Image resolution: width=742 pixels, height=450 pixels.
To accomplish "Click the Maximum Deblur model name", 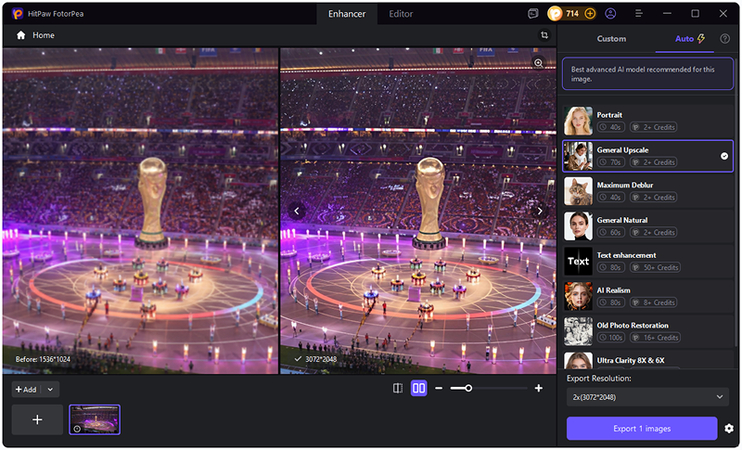I will coord(625,185).
